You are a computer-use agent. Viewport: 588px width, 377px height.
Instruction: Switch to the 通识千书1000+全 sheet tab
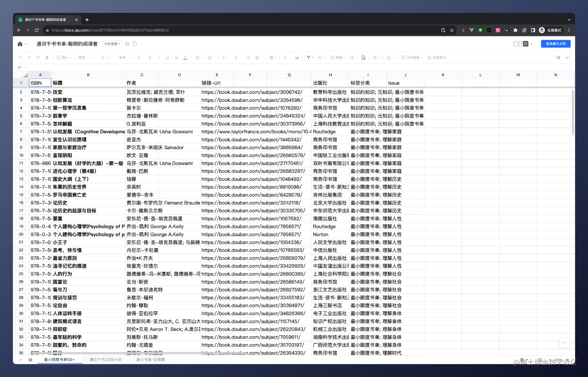[106, 360]
